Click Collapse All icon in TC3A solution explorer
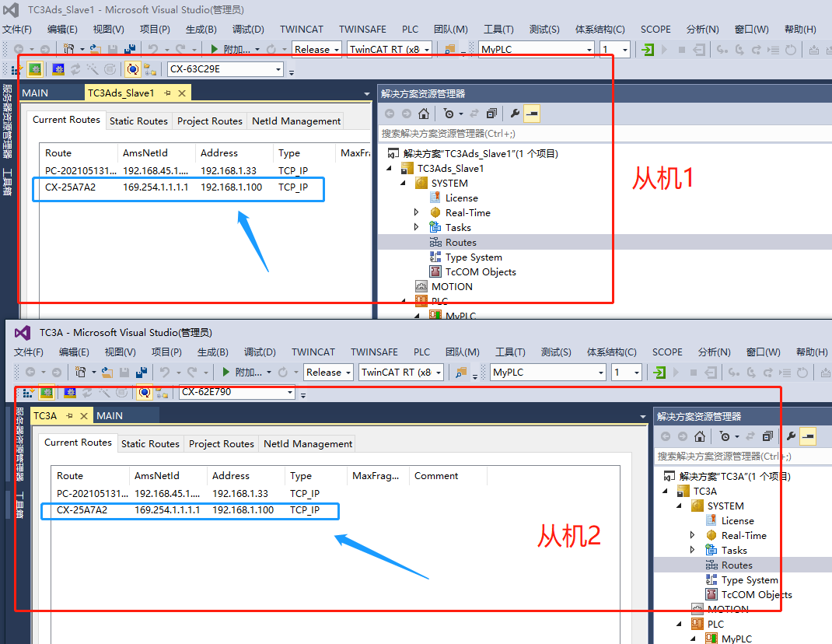832x644 pixels. (x=767, y=436)
